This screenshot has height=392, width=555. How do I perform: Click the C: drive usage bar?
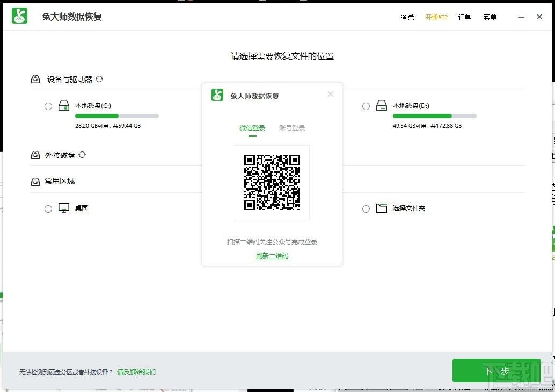click(117, 116)
